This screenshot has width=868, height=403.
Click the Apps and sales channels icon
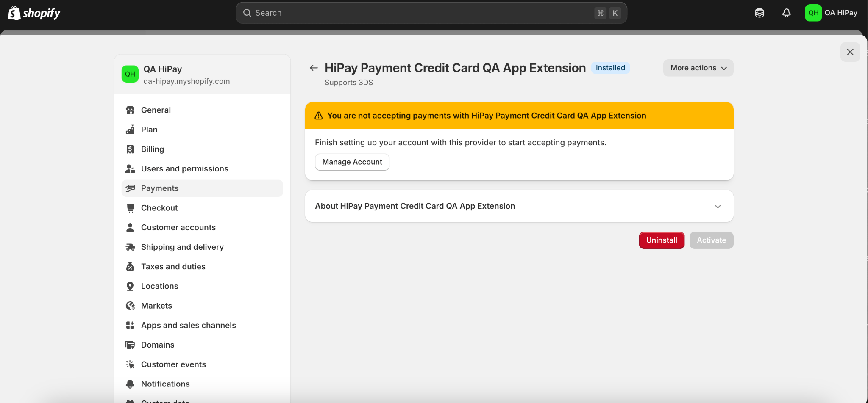point(130,325)
